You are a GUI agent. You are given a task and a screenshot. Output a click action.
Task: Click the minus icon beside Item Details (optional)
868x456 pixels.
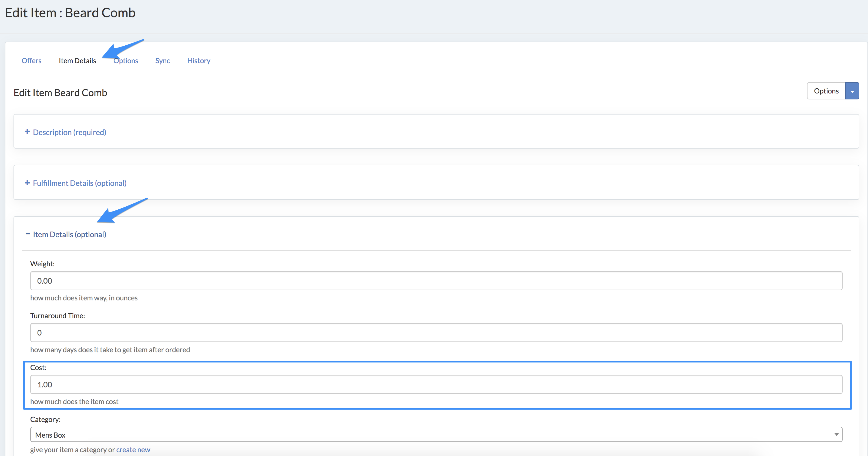pos(28,234)
